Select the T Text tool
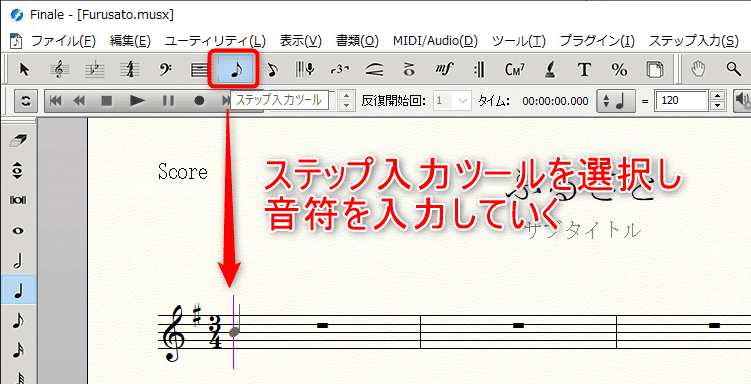751x384 pixels. pyautogui.click(x=584, y=70)
